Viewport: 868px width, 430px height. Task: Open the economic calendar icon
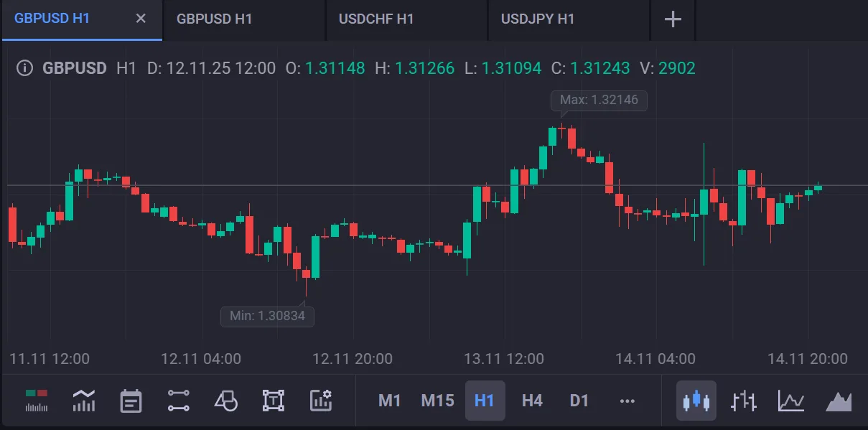(131, 401)
